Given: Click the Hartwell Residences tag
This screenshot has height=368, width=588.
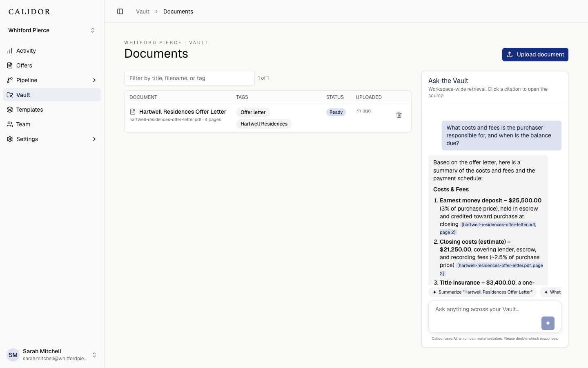Looking at the screenshot, I should (x=264, y=124).
